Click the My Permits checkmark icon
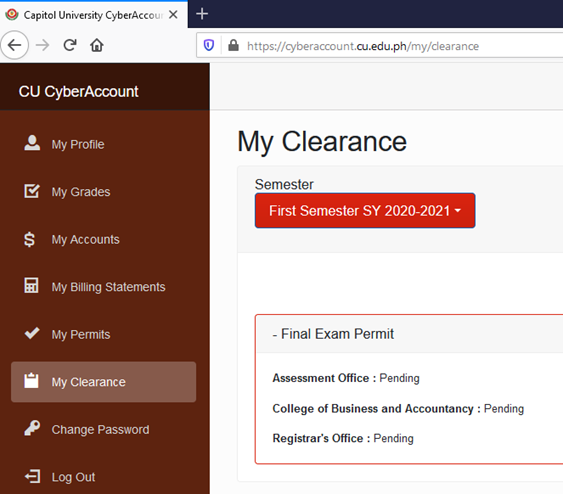The height and width of the screenshot is (494, 563). (32, 333)
